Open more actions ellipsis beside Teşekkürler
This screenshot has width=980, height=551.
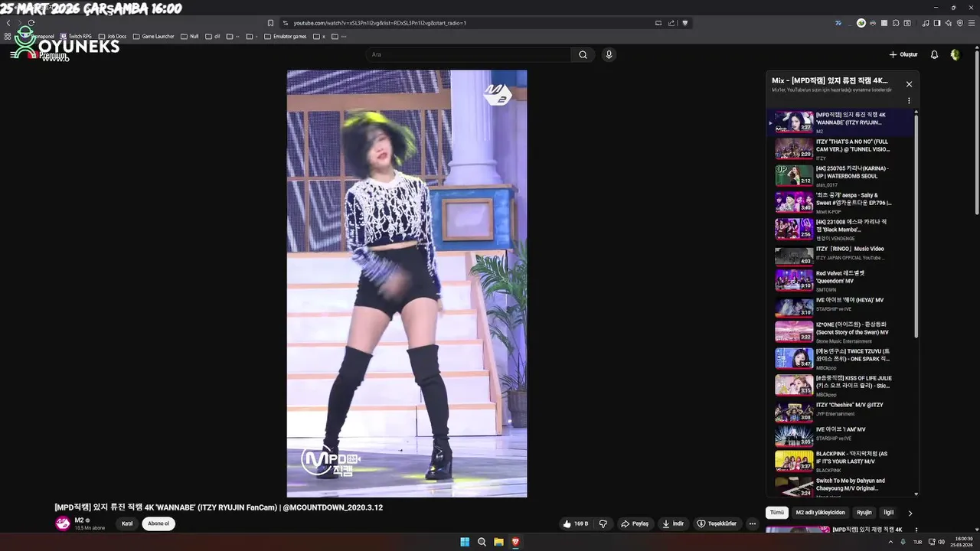tap(753, 523)
